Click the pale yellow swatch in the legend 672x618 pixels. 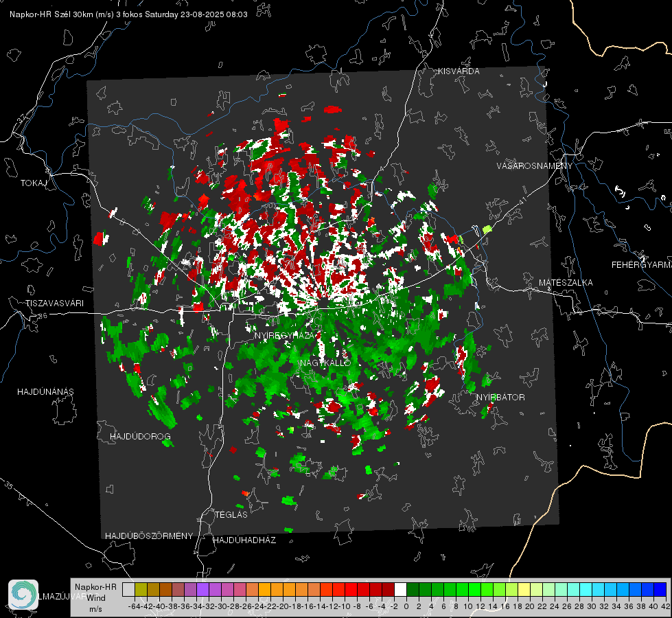524,589
